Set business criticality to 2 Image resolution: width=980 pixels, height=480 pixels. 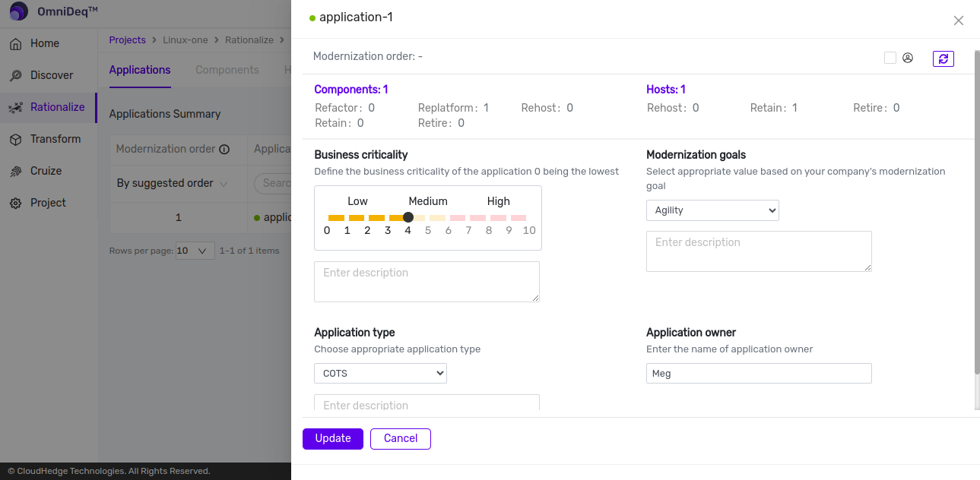(x=367, y=230)
